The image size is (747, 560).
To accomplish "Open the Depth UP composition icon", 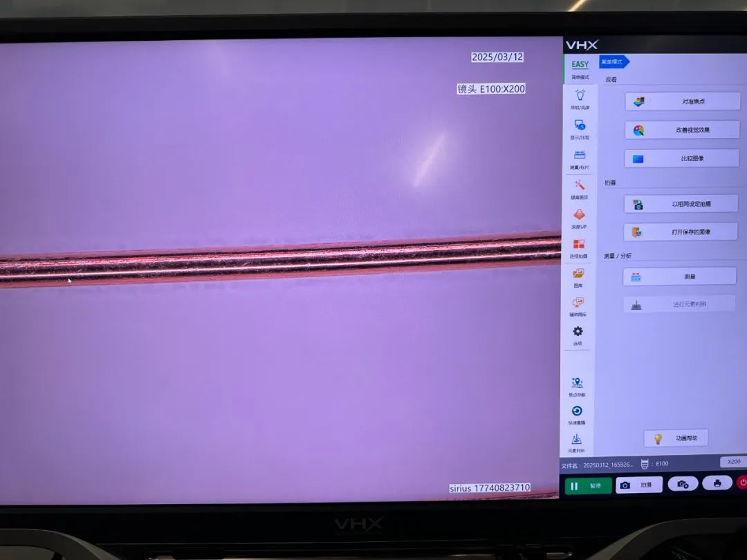I will click(x=579, y=218).
